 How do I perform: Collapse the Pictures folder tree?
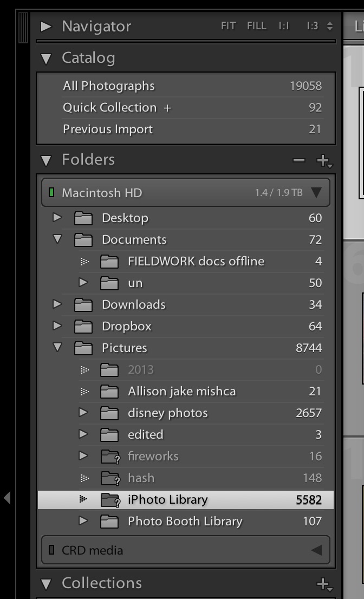[57, 348]
